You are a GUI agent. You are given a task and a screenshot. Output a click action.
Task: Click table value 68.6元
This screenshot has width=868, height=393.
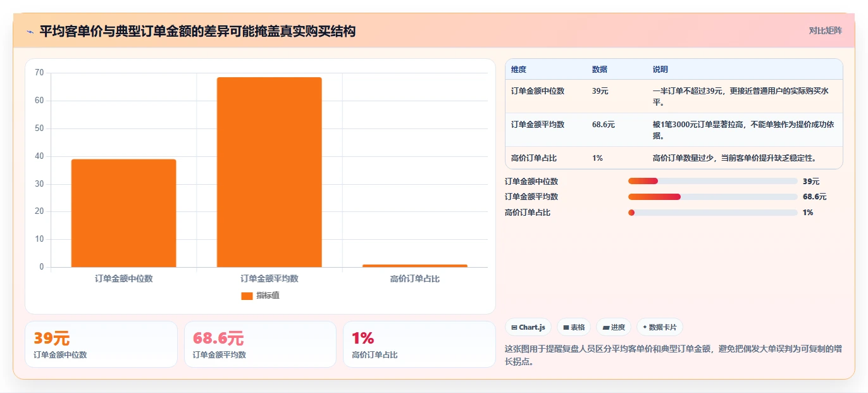pos(604,125)
